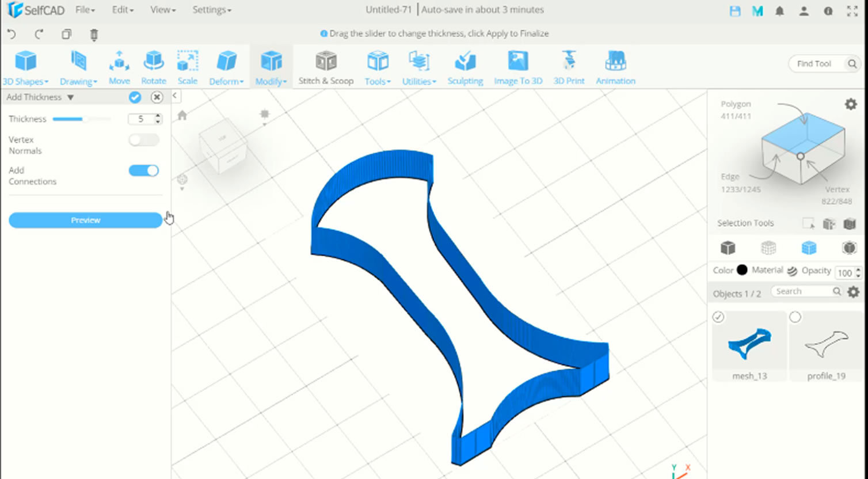Select the profile_19 thumbnail
This screenshot has width=868, height=479.
pos(827,345)
